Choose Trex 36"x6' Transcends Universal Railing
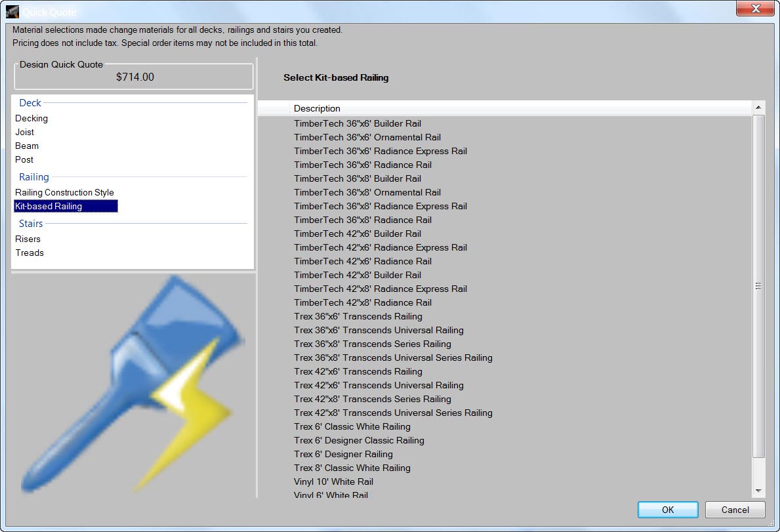Screen dimensions: 780x532 [x=379, y=330]
